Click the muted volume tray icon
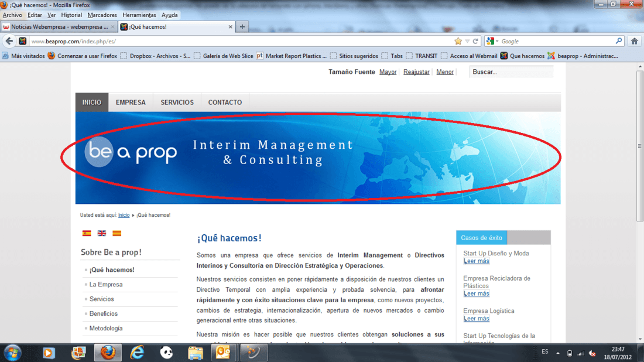The width and height of the screenshot is (644, 362). (x=592, y=353)
